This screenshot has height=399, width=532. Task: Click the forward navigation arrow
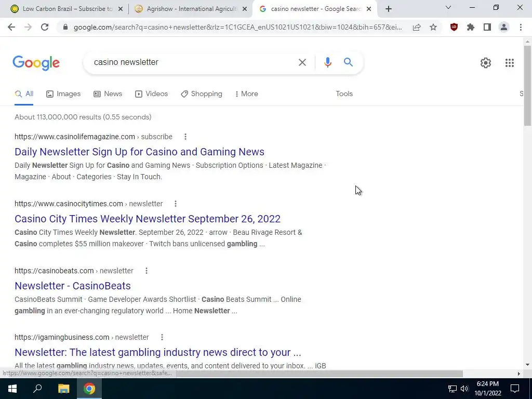pos(28,27)
